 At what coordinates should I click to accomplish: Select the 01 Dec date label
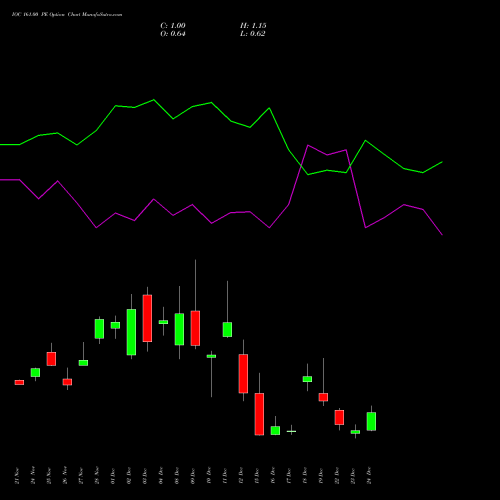pyautogui.click(x=113, y=476)
